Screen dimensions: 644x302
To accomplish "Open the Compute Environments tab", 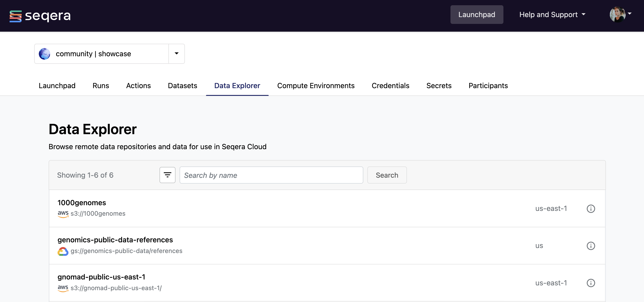I will [316, 86].
